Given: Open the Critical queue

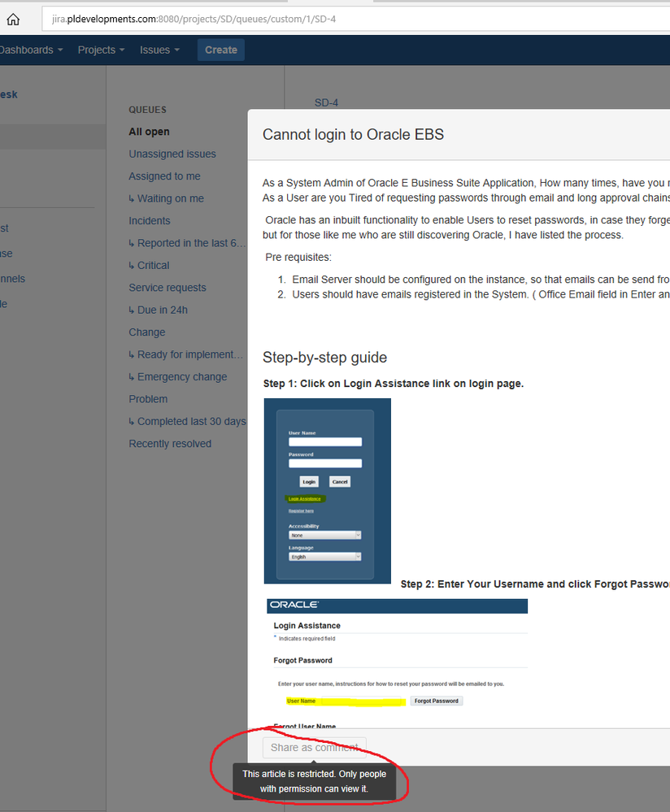Looking at the screenshot, I should [x=149, y=265].
